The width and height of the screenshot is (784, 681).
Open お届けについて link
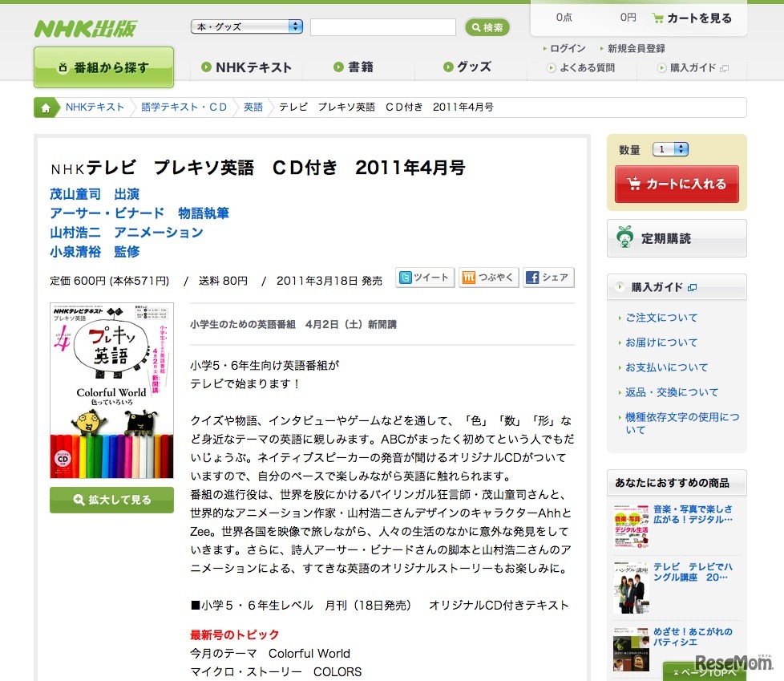pyautogui.click(x=661, y=343)
